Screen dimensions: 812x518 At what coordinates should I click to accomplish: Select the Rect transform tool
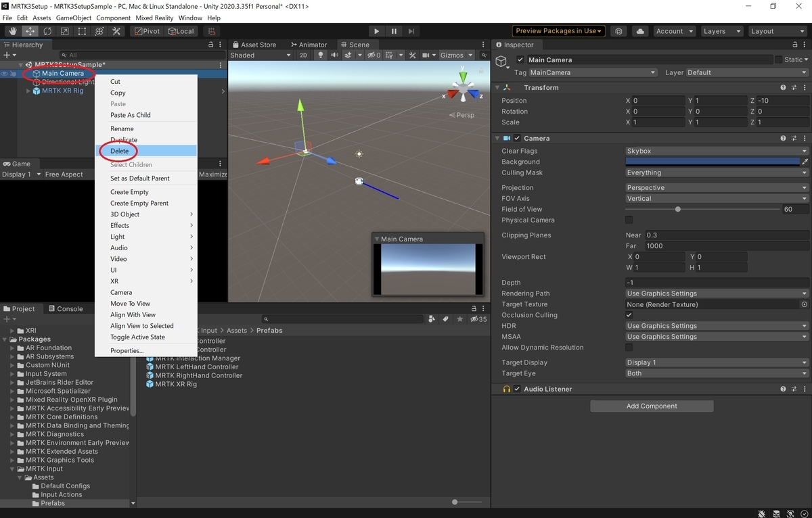click(x=82, y=31)
